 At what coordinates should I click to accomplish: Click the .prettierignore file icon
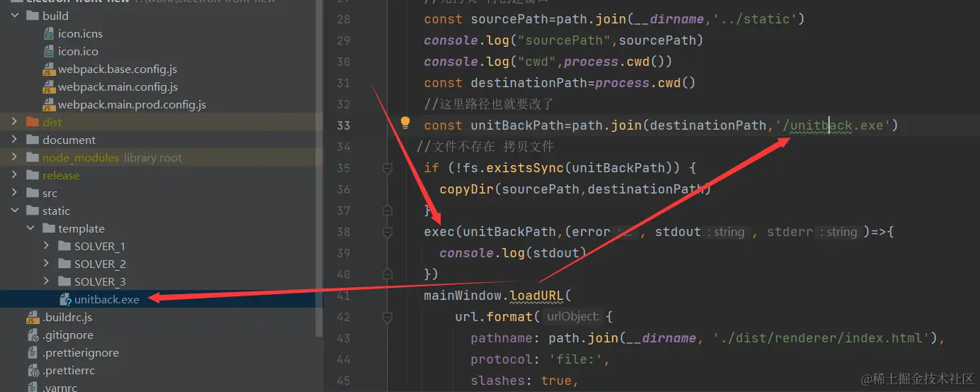point(33,353)
